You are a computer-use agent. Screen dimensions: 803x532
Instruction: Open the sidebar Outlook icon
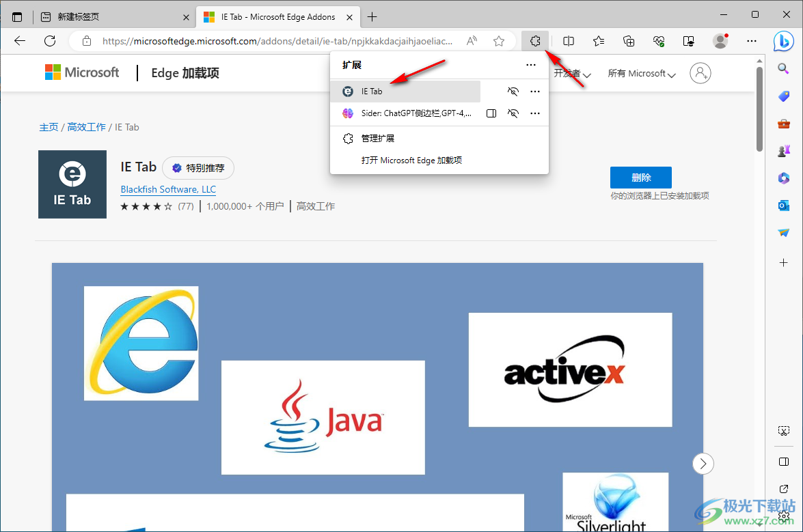point(784,206)
